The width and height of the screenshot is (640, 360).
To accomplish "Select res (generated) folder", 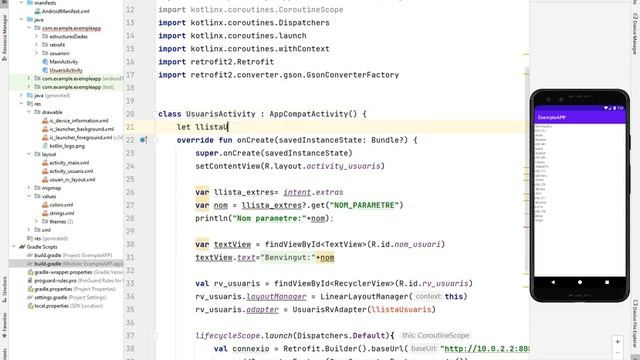I will [x=47, y=238].
